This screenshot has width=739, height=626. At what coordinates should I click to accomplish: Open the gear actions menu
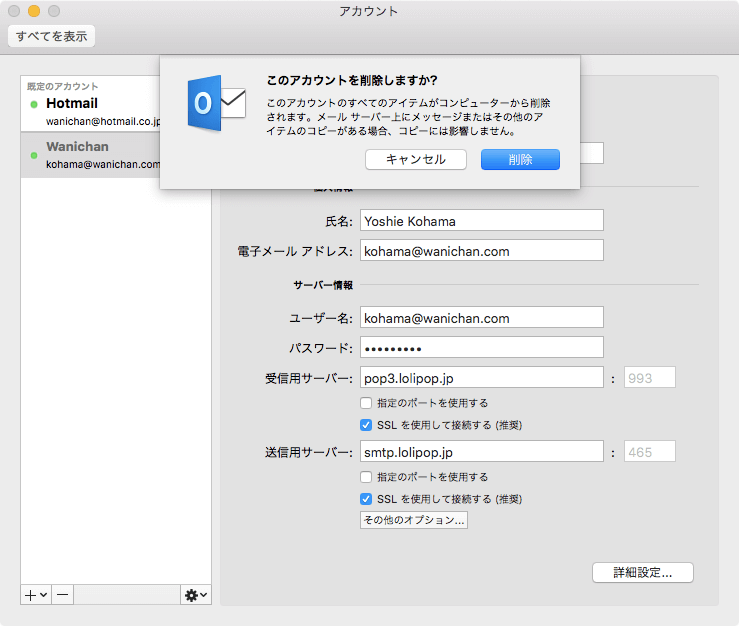[x=196, y=595]
